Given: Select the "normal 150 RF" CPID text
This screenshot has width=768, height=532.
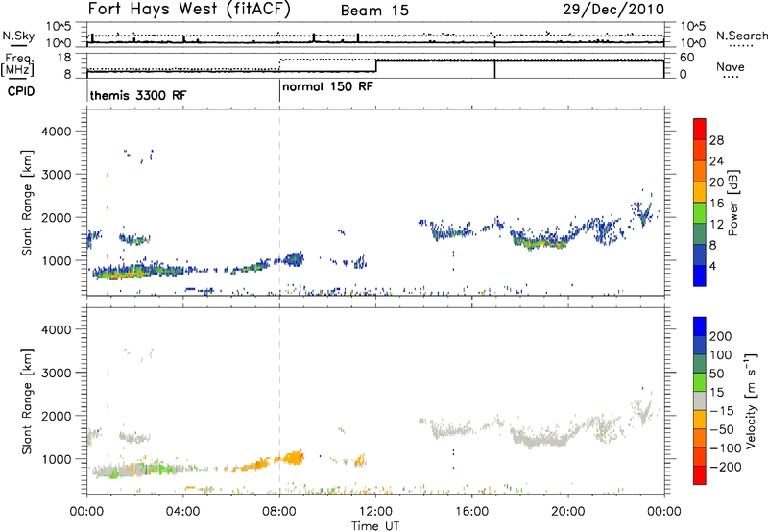Looking at the screenshot, I should point(327,86).
